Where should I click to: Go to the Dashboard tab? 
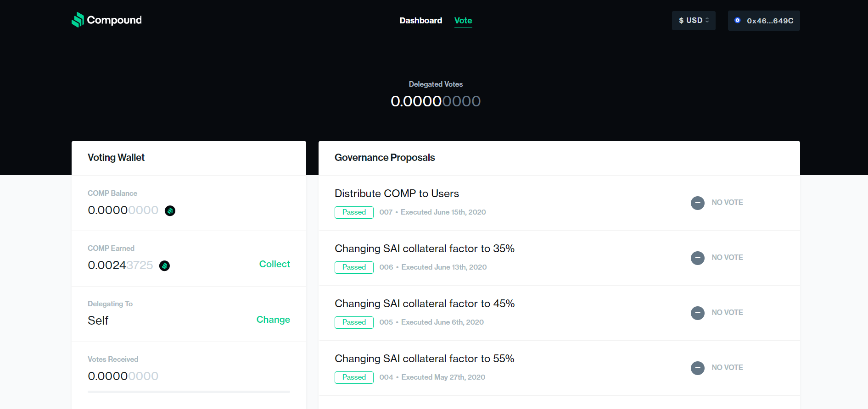click(421, 21)
